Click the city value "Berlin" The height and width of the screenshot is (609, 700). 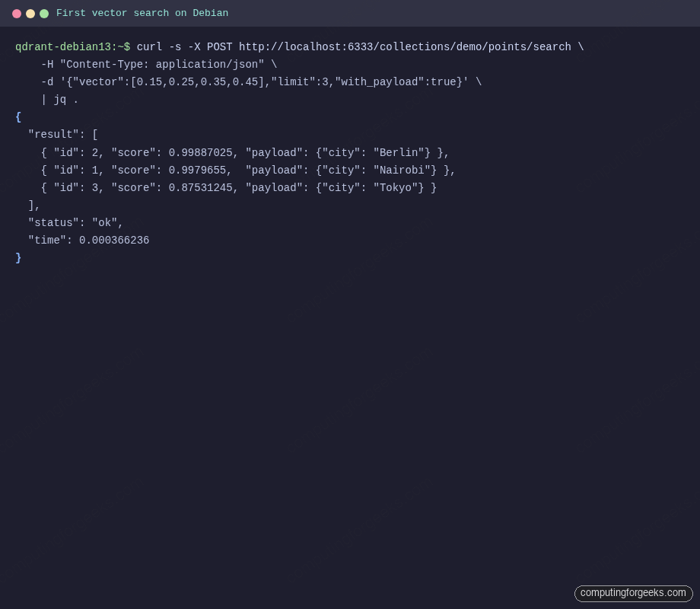point(399,152)
